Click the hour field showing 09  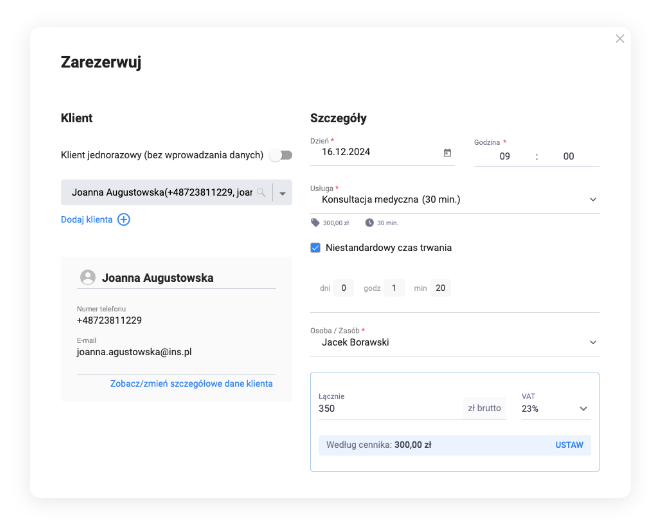coord(505,156)
